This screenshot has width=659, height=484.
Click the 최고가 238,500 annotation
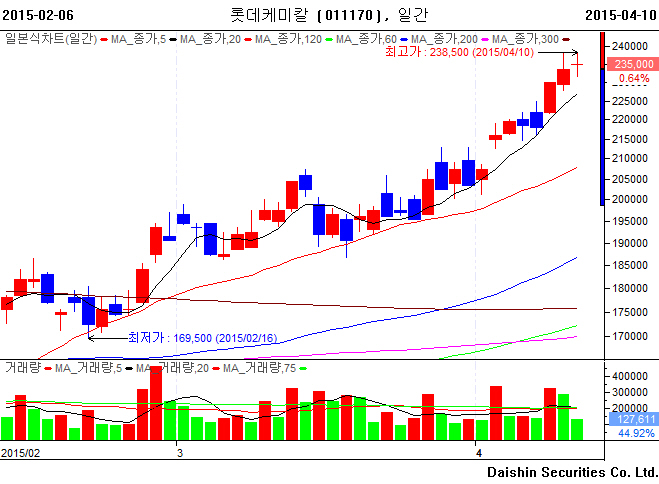pos(459,52)
